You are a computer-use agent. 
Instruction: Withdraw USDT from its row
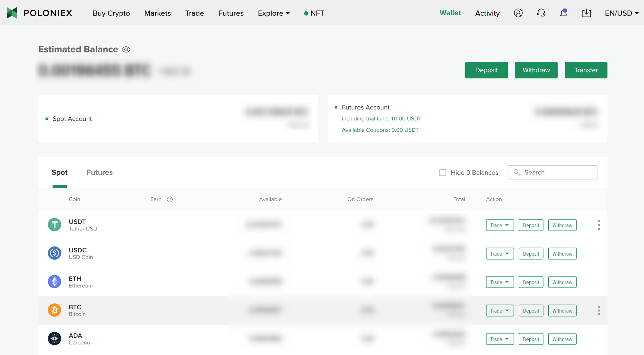tap(562, 225)
